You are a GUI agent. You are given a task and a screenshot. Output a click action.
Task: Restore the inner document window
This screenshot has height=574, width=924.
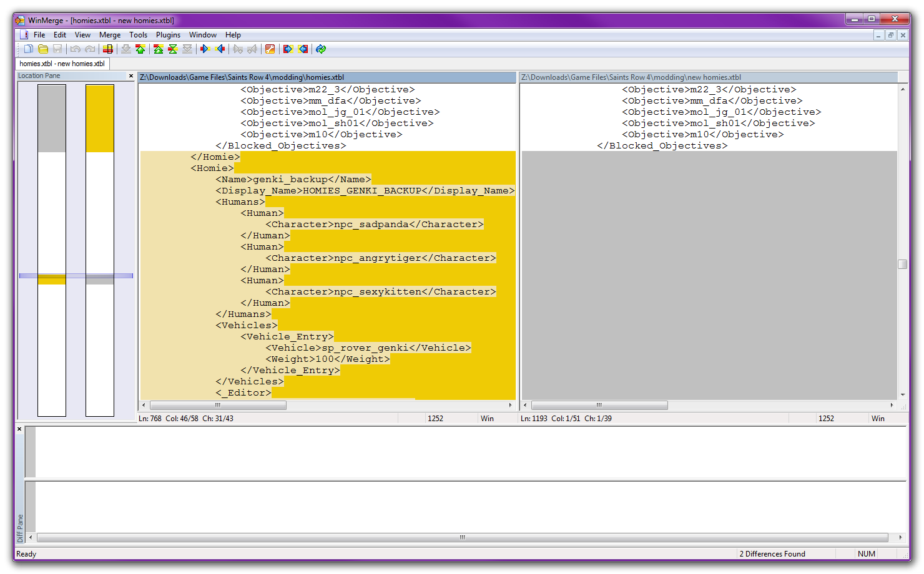[891, 35]
